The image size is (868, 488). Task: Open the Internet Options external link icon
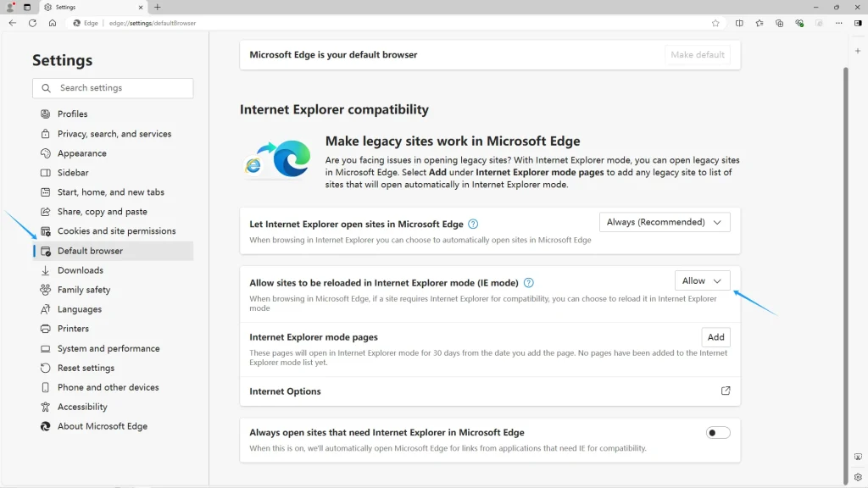pyautogui.click(x=726, y=391)
